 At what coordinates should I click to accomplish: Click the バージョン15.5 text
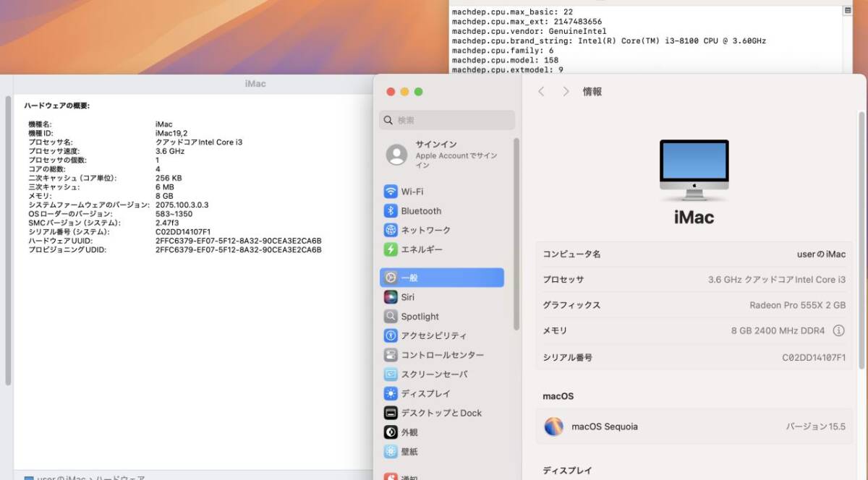pos(816,427)
